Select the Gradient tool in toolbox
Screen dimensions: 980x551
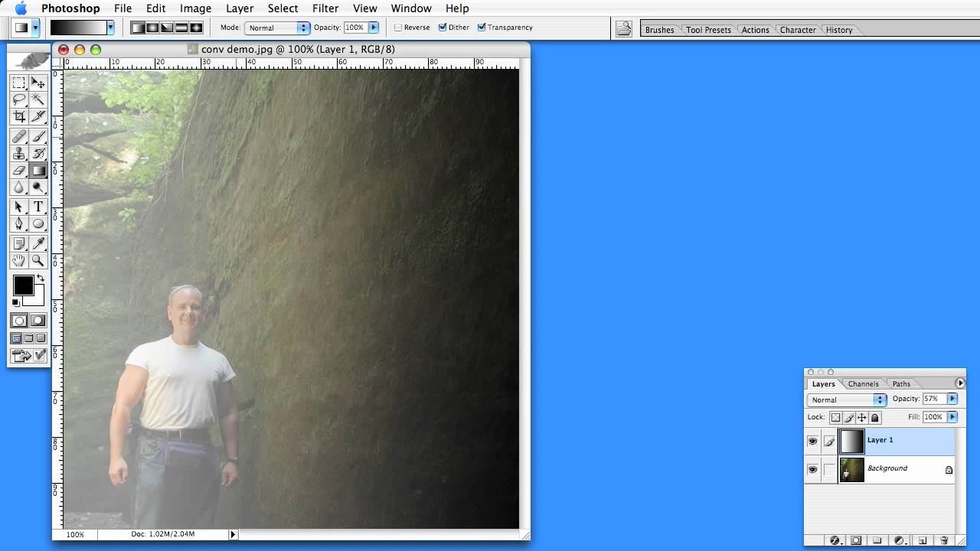click(38, 171)
